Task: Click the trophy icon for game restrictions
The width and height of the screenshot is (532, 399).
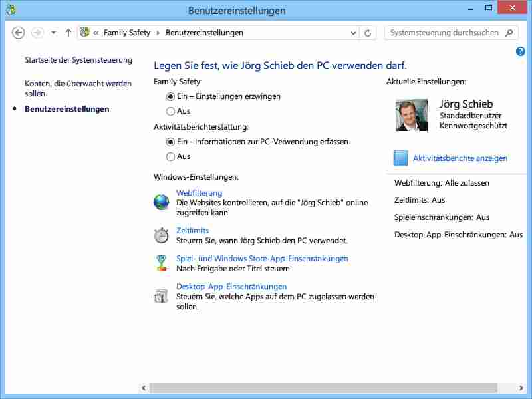Action: (x=161, y=263)
